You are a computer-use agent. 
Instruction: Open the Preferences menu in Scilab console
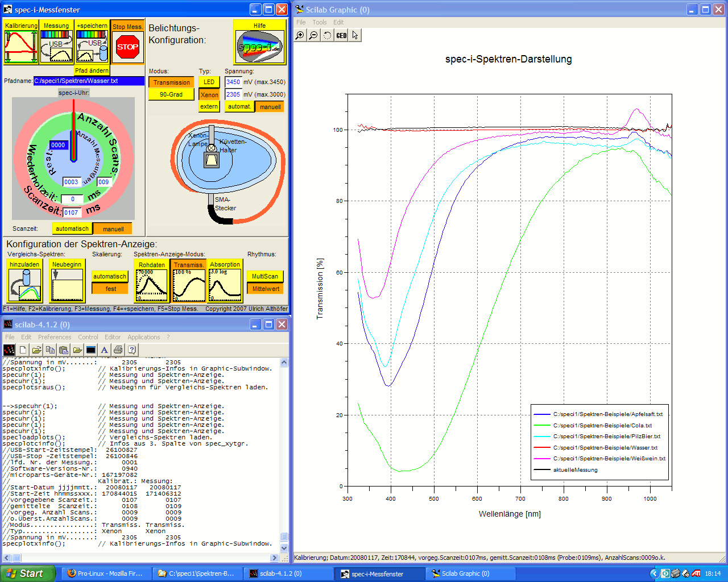point(55,337)
